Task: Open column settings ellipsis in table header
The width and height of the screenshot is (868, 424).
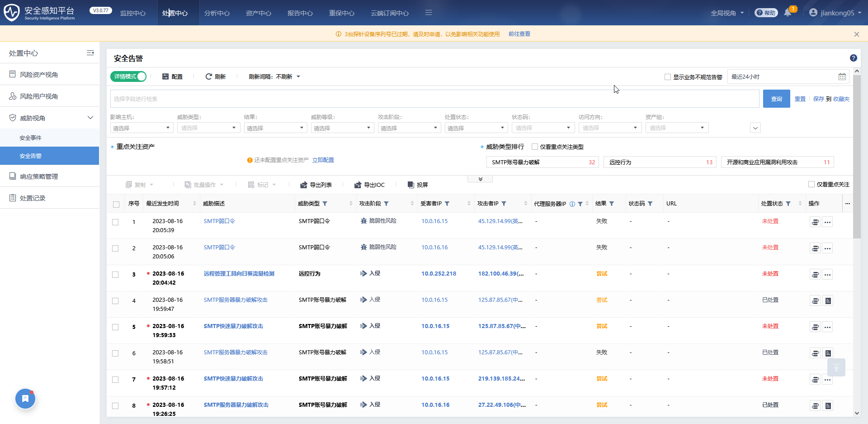Action: pos(848,204)
